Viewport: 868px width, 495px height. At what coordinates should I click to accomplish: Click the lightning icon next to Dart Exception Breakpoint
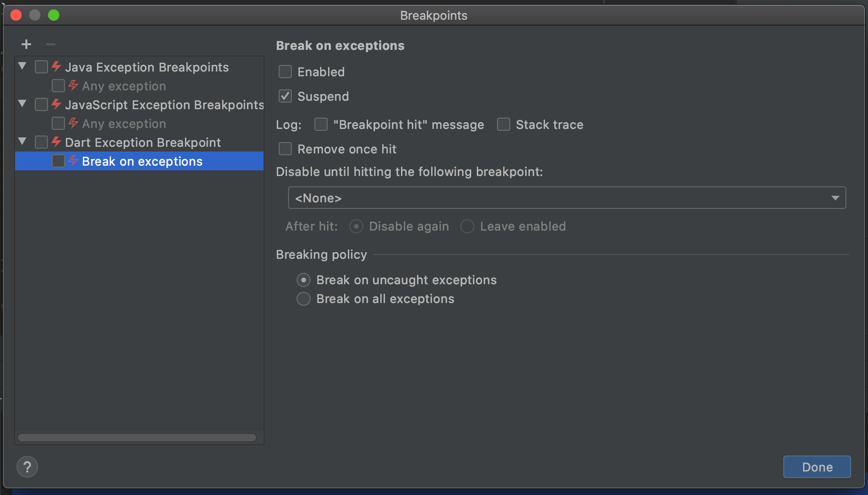click(x=55, y=142)
